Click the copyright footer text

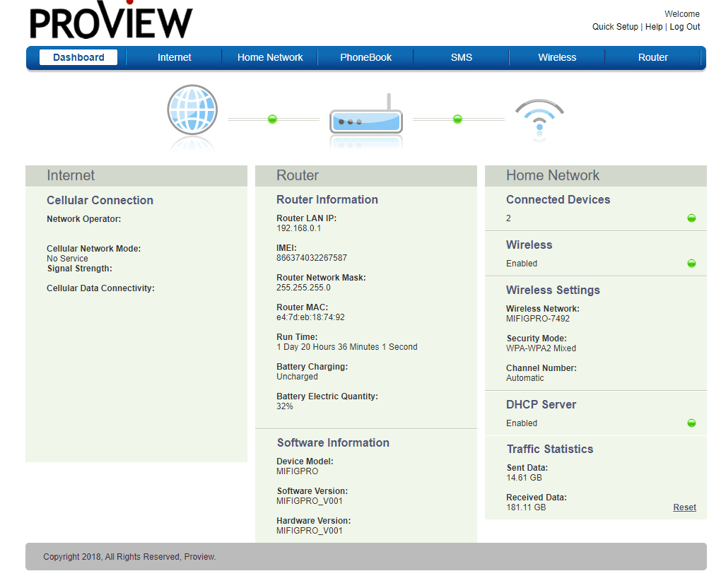[129, 557]
